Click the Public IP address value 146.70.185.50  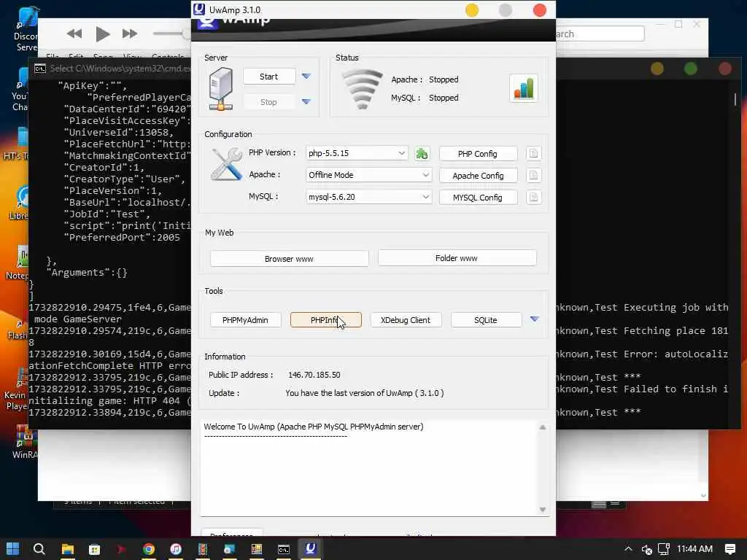(314, 376)
